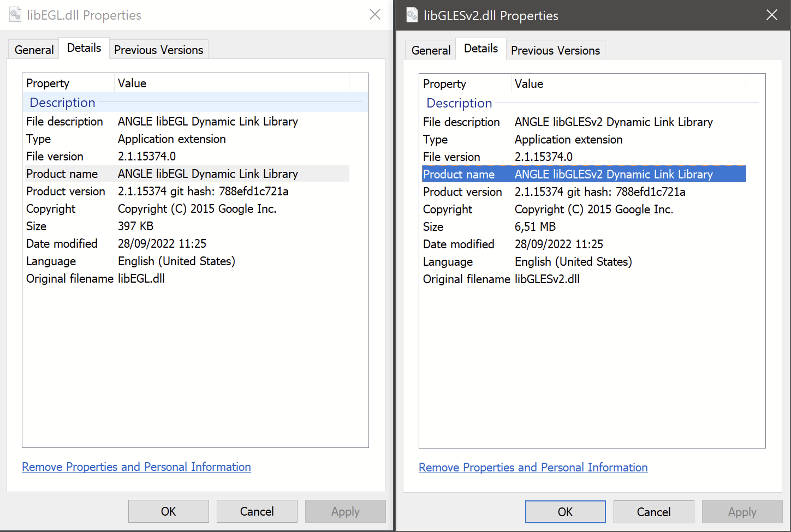The height and width of the screenshot is (532, 791).
Task: Select 'ANGLE libEGL Dynamic Link Library' file description row
Action: [x=187, y=121]
